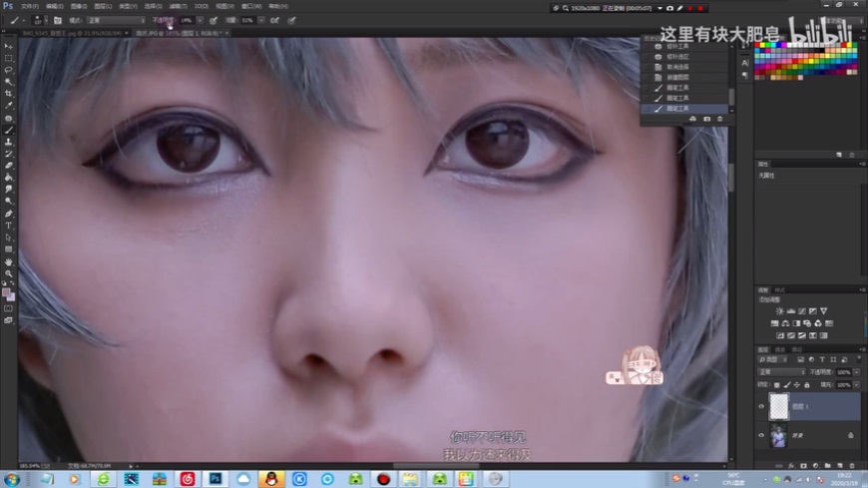Select the History Brush tool

pyautogui.click(x=9, y=154)
